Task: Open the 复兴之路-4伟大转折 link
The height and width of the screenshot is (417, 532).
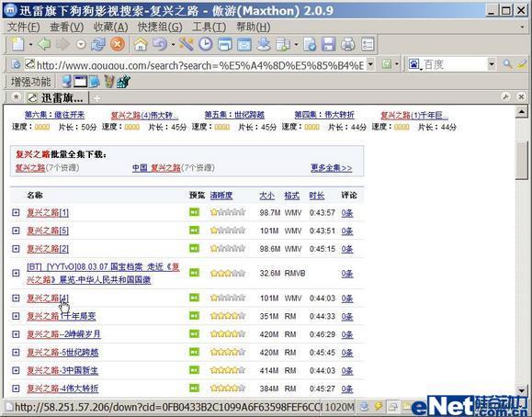Action: pyautogui.click(x=62, y=389)
